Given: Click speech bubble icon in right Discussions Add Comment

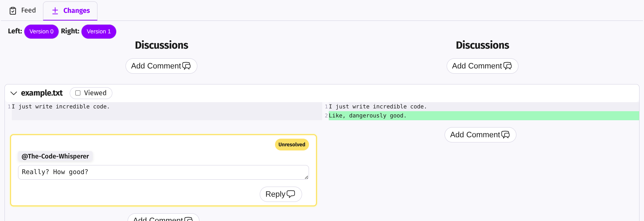Looking at the screenshot, I should pos(507,66).
